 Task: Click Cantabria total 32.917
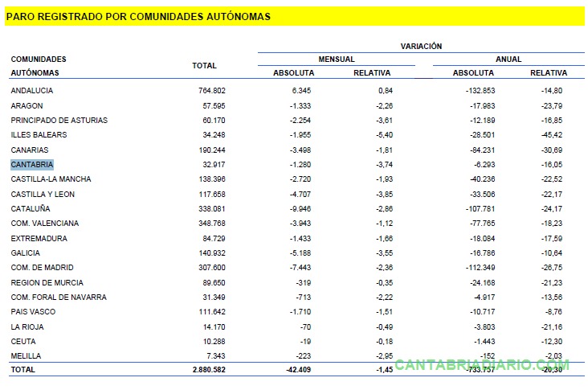click(214, 165)
